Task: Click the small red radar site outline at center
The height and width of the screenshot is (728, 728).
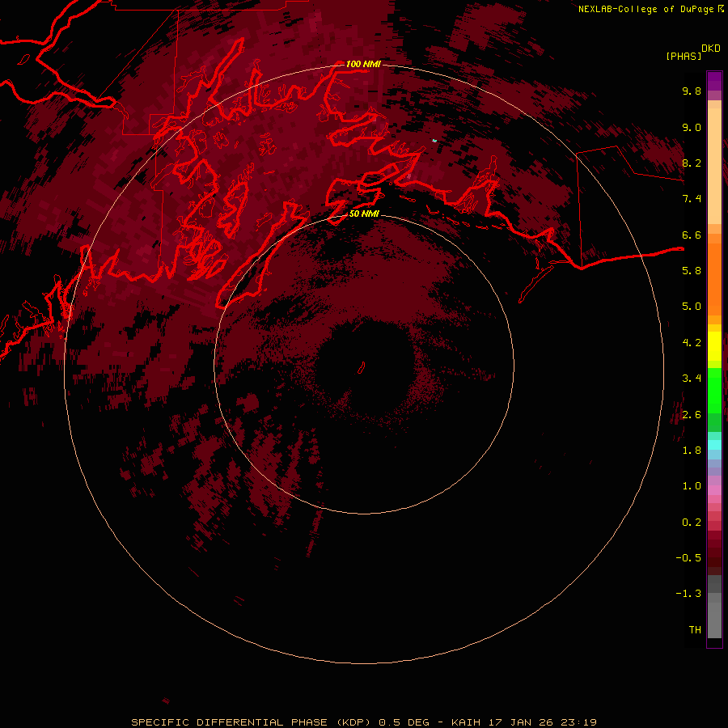Action: [362, 368]
